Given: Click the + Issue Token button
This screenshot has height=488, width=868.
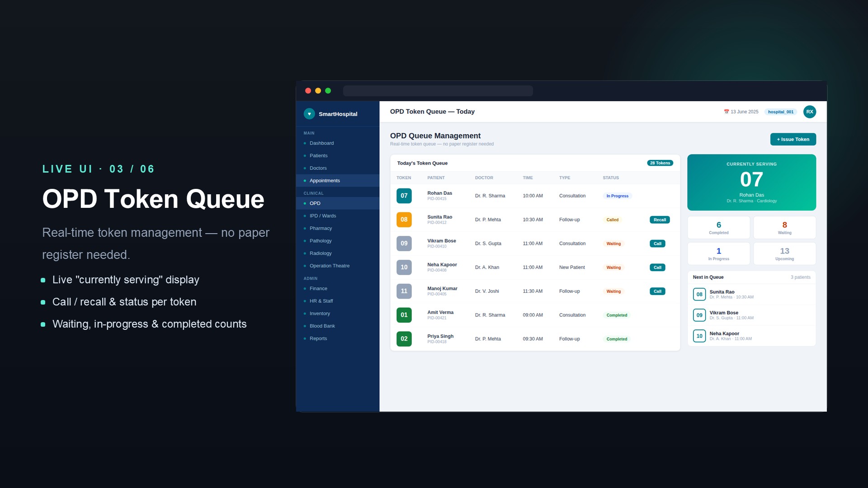Looking at the screenshot, I should (x=793, y=139).
